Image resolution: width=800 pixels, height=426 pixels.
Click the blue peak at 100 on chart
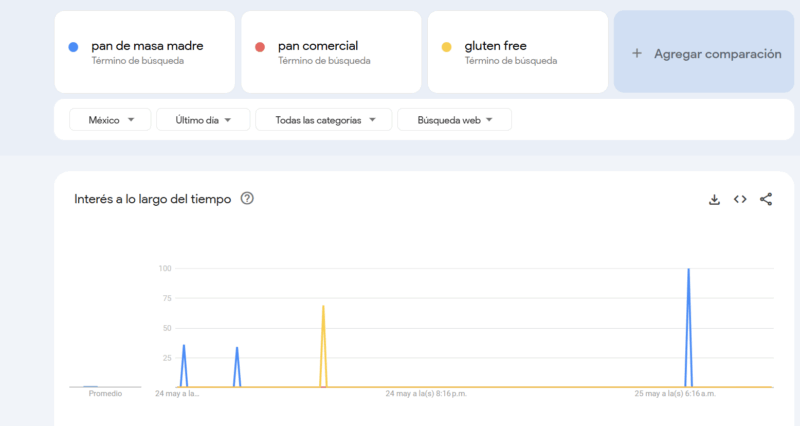pos(688,272)
